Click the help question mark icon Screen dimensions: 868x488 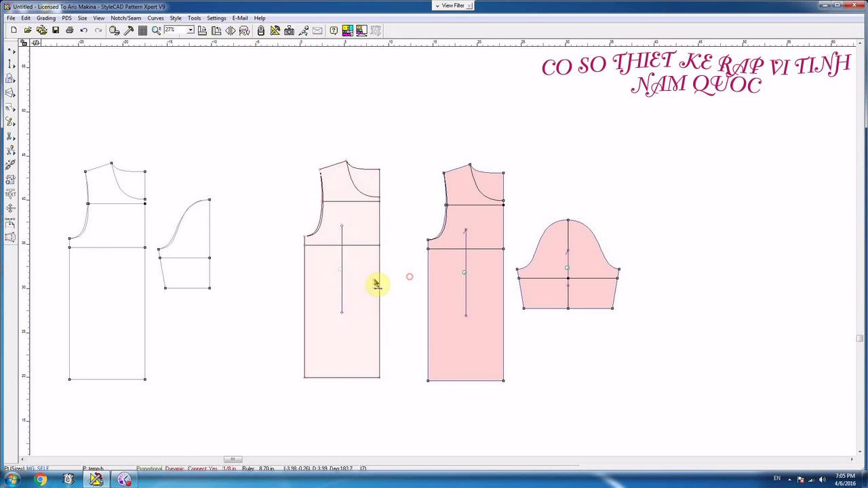pos(334,30)
